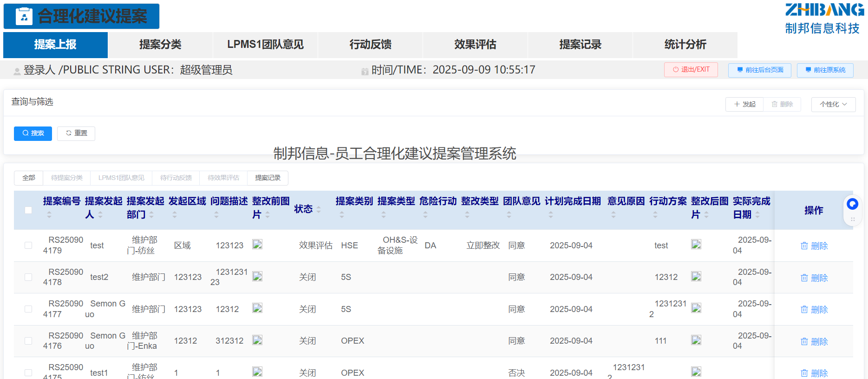This screenshot has width=868, height=379.
Task: Sort by the 状态 column arrows
Action: click(x=319, y=210)
